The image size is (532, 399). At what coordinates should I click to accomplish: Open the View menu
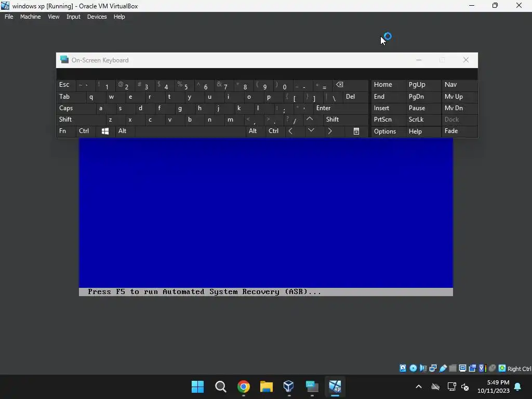(54, 17)
